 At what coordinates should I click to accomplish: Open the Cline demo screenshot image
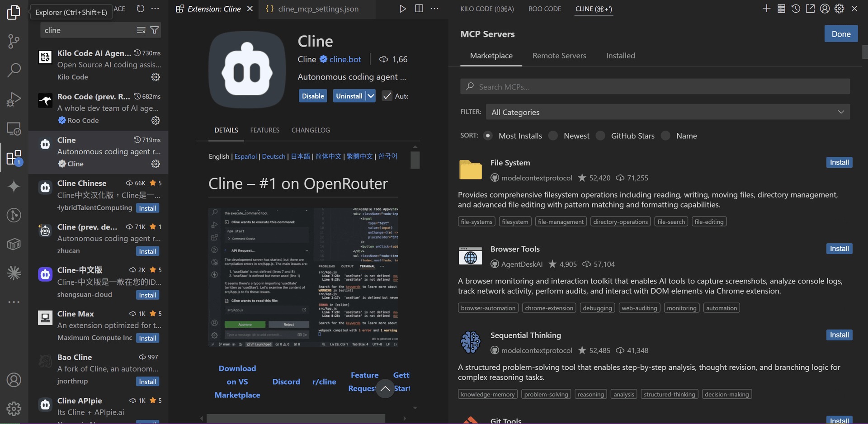[x=303, y=278]
